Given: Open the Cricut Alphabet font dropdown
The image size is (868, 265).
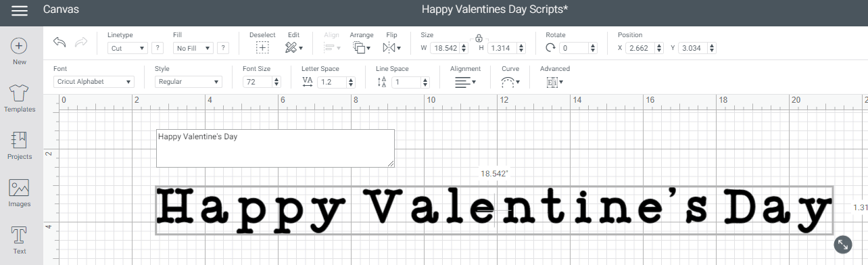Looking at the screenshot, I should tap(94, 82).
